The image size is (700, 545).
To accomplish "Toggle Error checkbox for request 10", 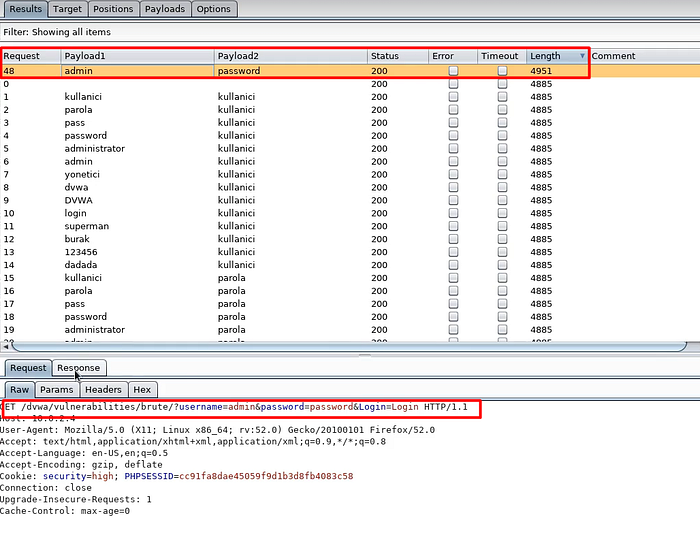I will point(454,213).
